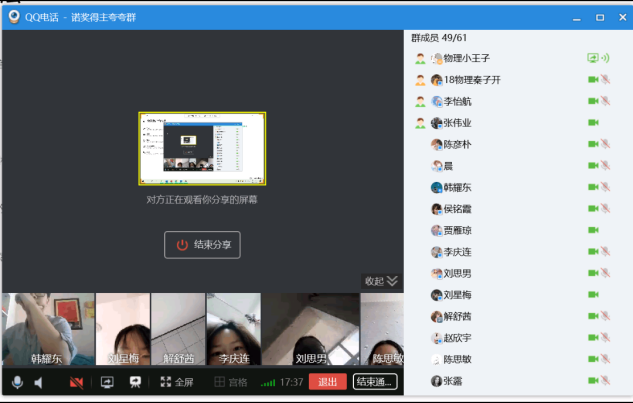Select 刘思男's video thumbnail in the strip

[310, 329]
